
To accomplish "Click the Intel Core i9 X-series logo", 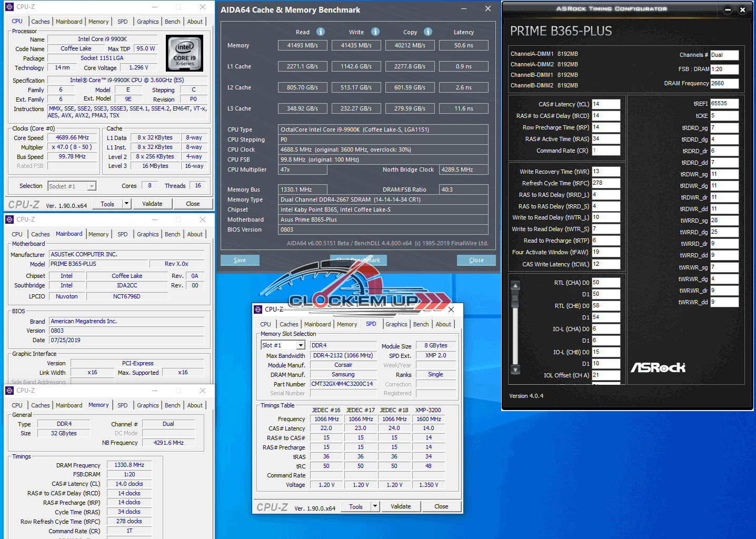I will [184, 53].
